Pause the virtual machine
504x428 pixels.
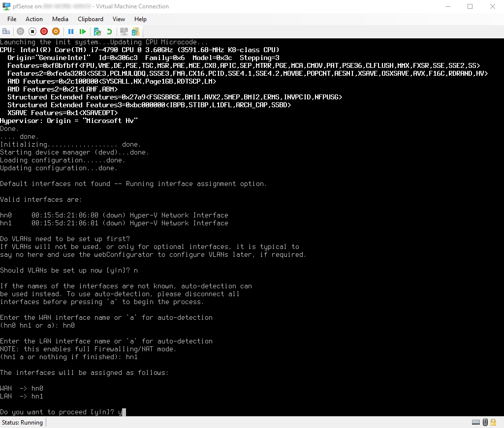[71, 31]
